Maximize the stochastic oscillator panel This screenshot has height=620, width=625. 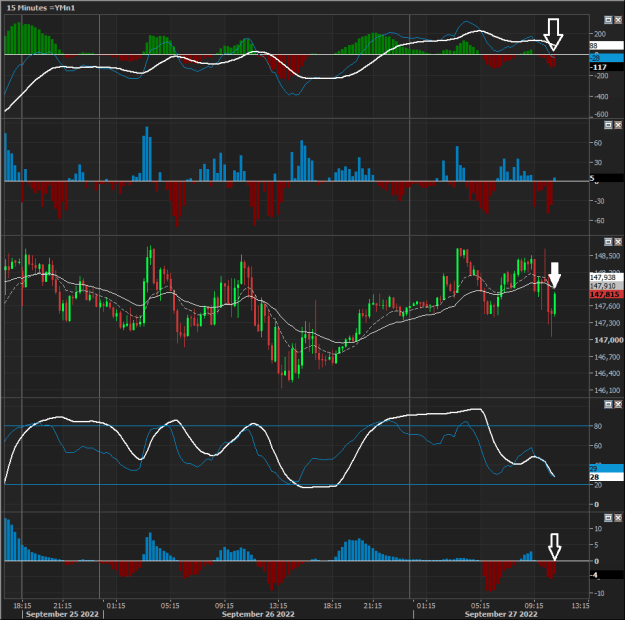tap(608, 404)
